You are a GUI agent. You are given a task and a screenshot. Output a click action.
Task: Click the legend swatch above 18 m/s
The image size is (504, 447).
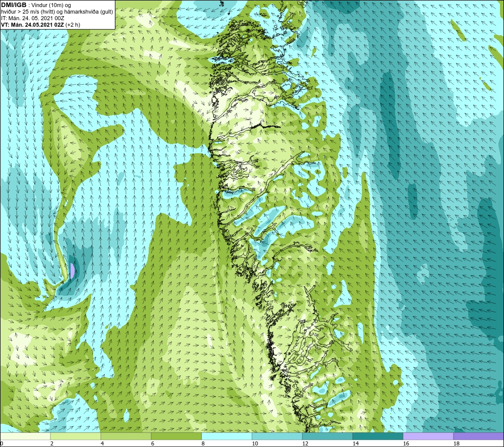click(479, 436)
